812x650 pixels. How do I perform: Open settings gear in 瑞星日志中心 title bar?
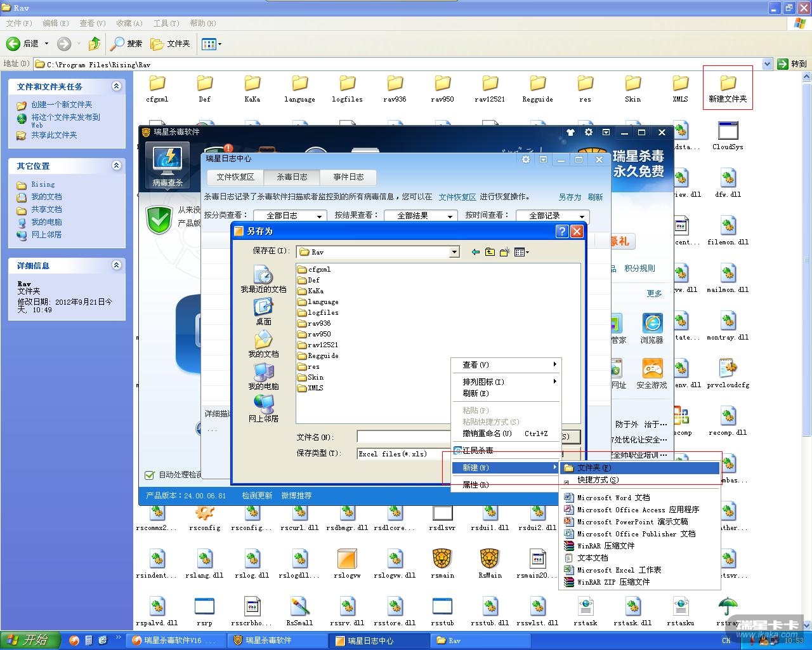coord(525,159)
